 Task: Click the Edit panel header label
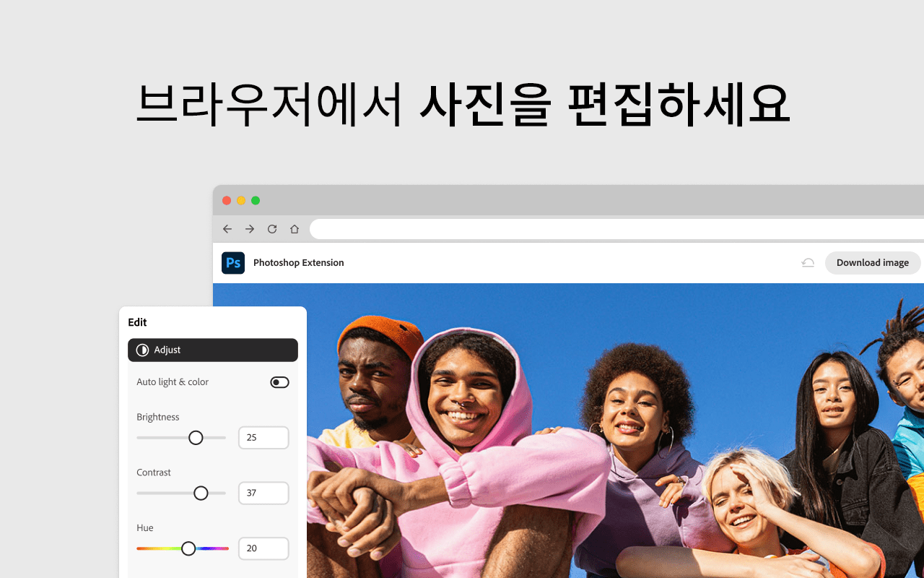pos(137,322)
